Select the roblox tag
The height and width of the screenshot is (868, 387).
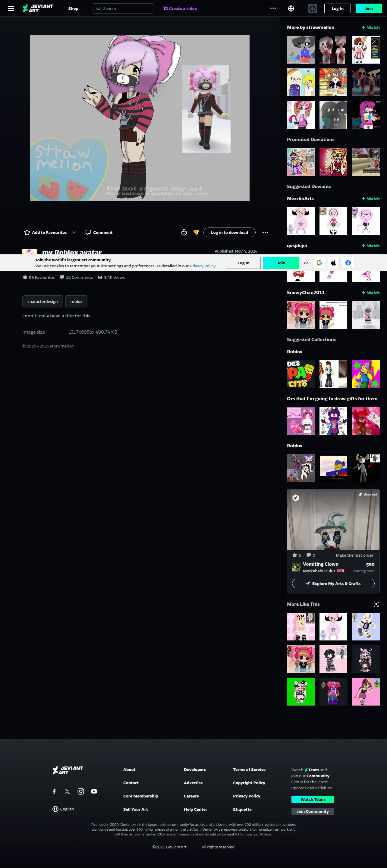[x=76, y=301]
